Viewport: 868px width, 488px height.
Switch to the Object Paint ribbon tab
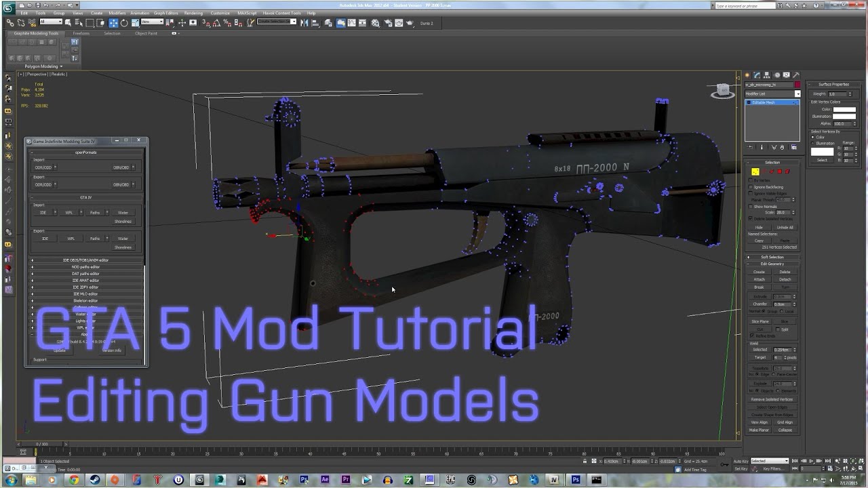(x=146, y=33)
